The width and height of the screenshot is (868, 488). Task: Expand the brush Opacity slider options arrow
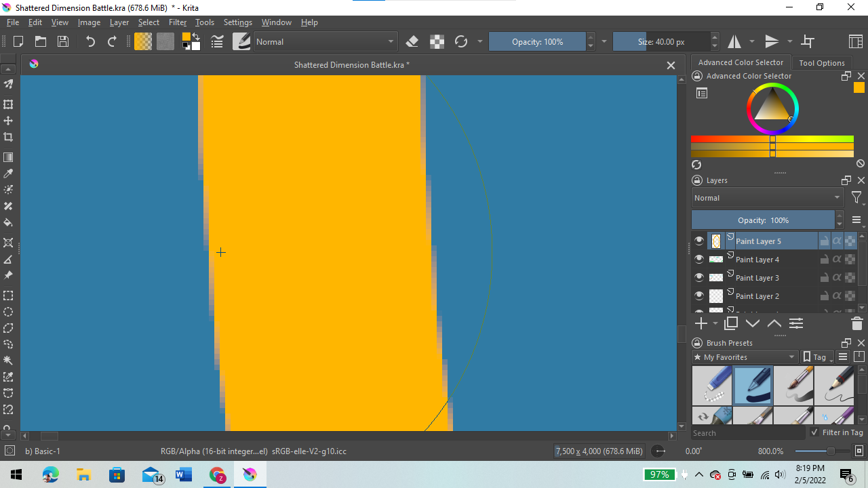[604, 41]
